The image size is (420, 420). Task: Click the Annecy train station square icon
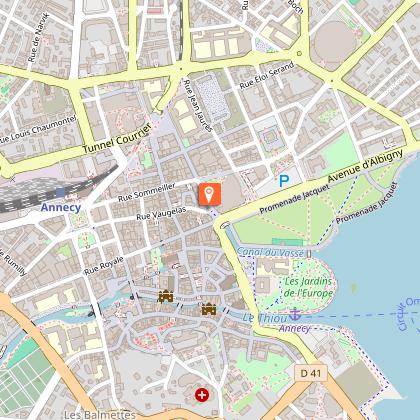[x=60, y=192]
